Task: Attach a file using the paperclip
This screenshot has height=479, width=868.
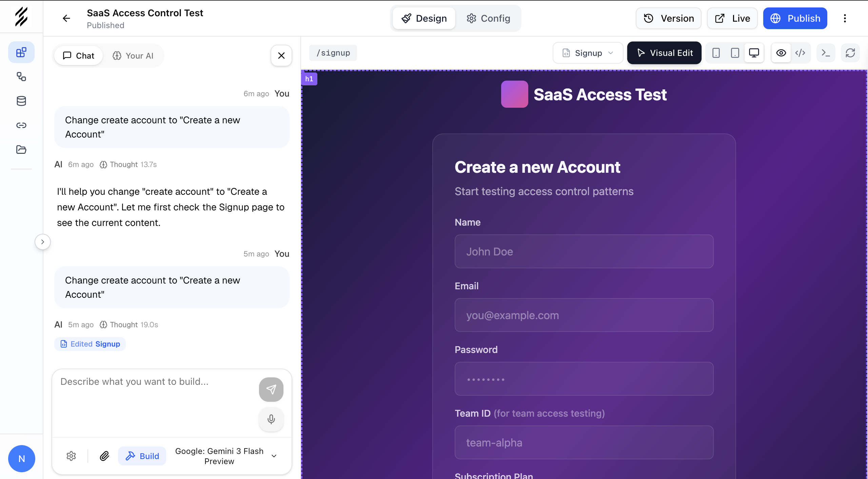Action: (x=104, y=456)
